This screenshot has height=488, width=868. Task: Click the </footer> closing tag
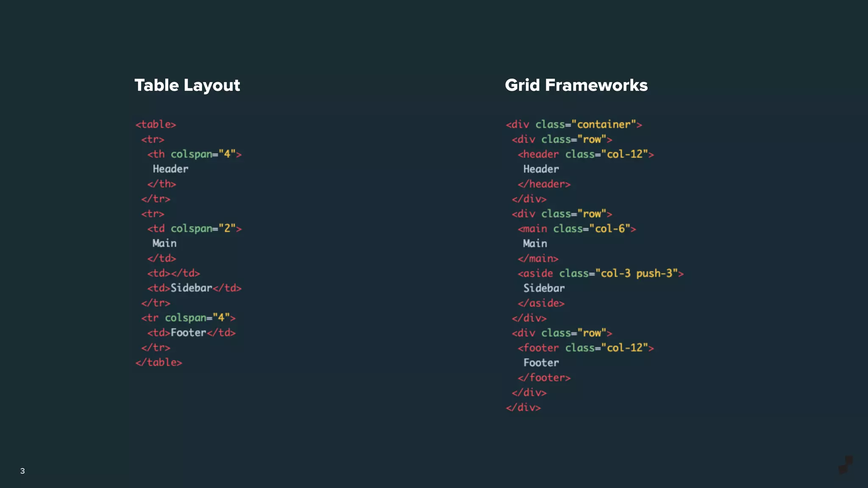click(x=544, y=377)
